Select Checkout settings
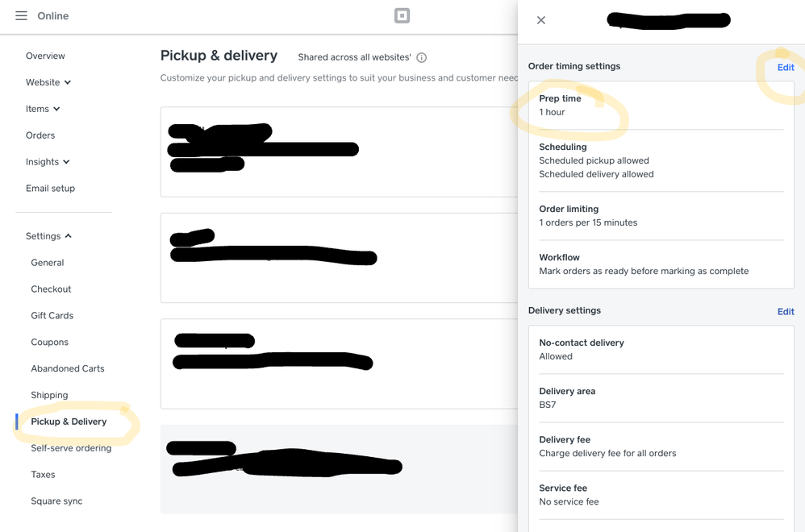Image resolution: width=805 pixels, height=532 pixels. 51,289
